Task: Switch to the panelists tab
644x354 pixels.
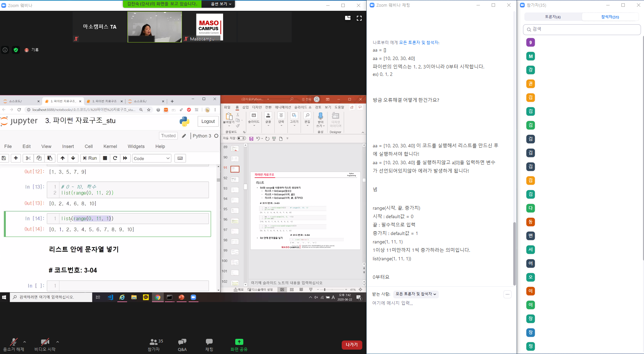Action: click(553, 17)
